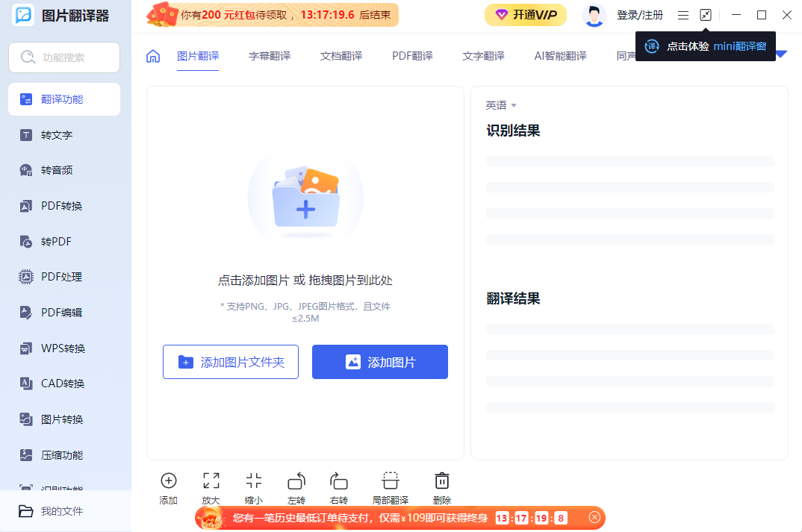
Task: Click the 添加 plus icon in the toolbar
Action: (168, 485)
